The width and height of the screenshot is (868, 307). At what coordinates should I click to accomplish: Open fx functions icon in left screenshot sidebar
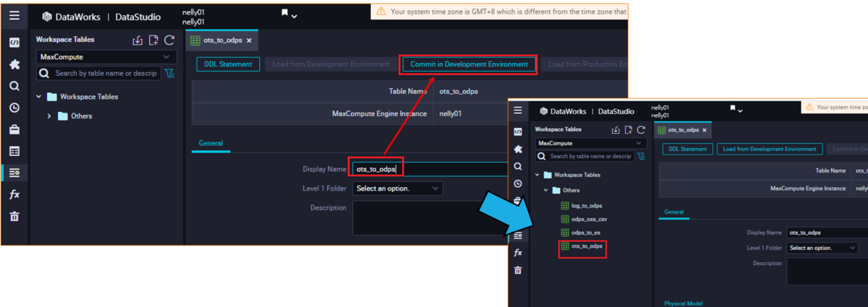(x=14, y=195)
